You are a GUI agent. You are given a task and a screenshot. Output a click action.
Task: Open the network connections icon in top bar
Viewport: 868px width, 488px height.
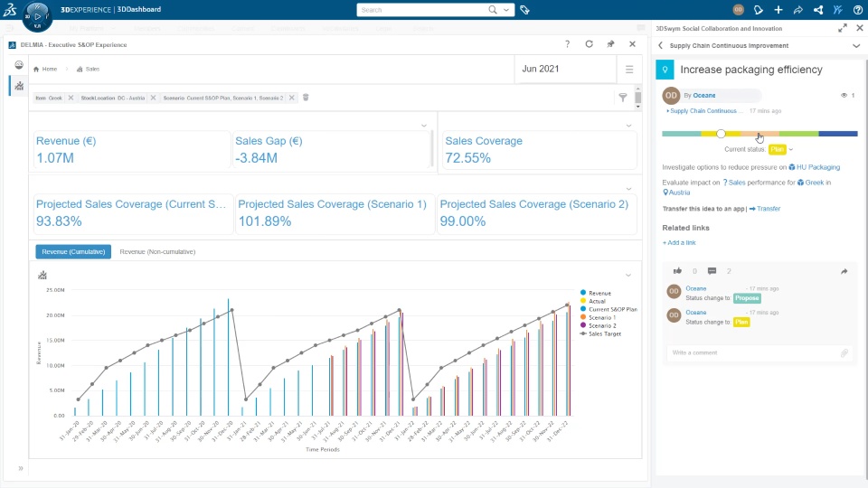click(818, 9)
